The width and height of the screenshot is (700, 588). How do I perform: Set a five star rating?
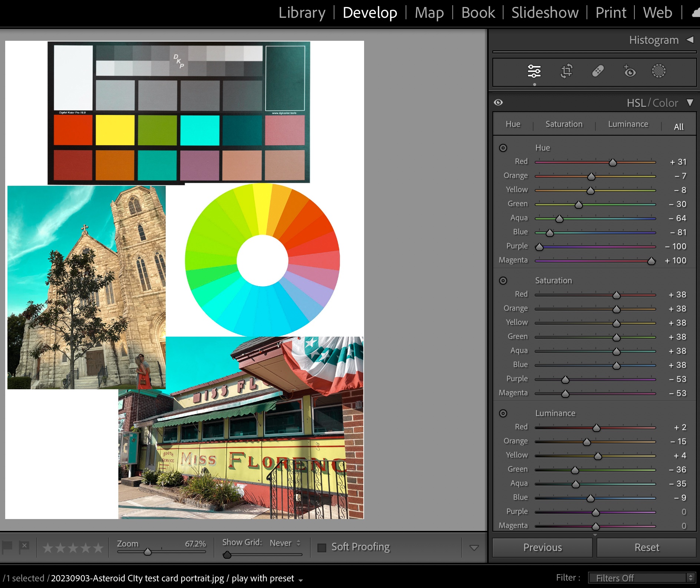(98, 548)
